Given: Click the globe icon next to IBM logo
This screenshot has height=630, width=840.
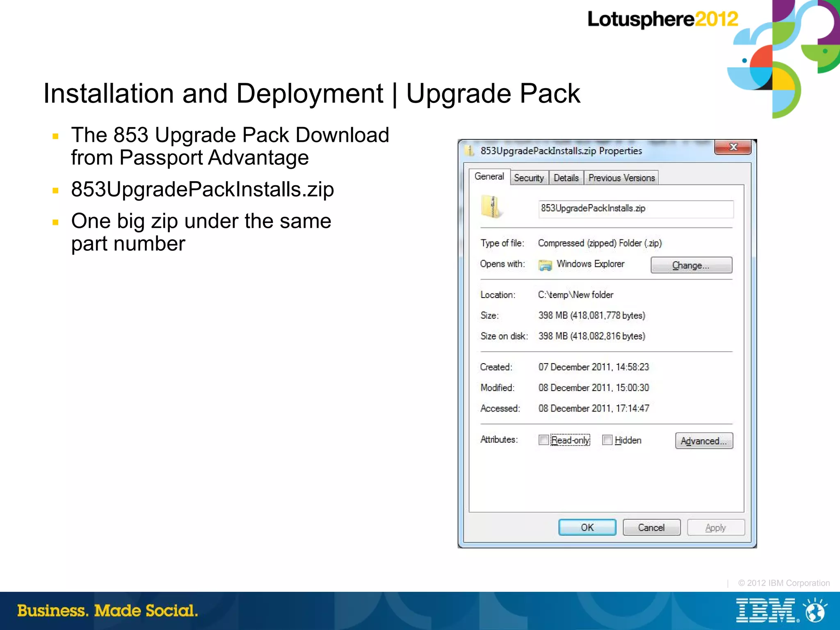Looking at the screenshot, I should tap(815, 610).
